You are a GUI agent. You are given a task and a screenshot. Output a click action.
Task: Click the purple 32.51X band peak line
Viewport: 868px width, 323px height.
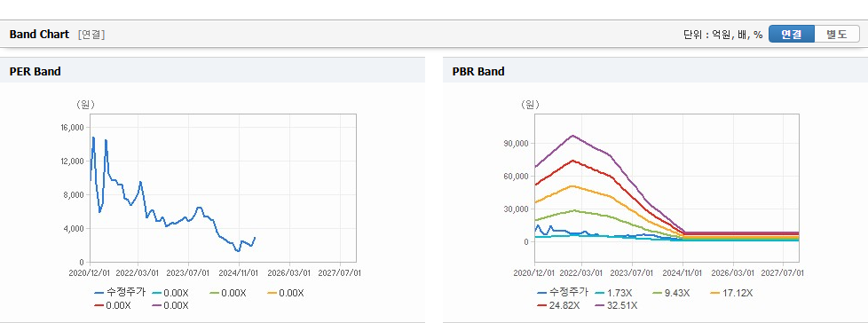(573, 136)
